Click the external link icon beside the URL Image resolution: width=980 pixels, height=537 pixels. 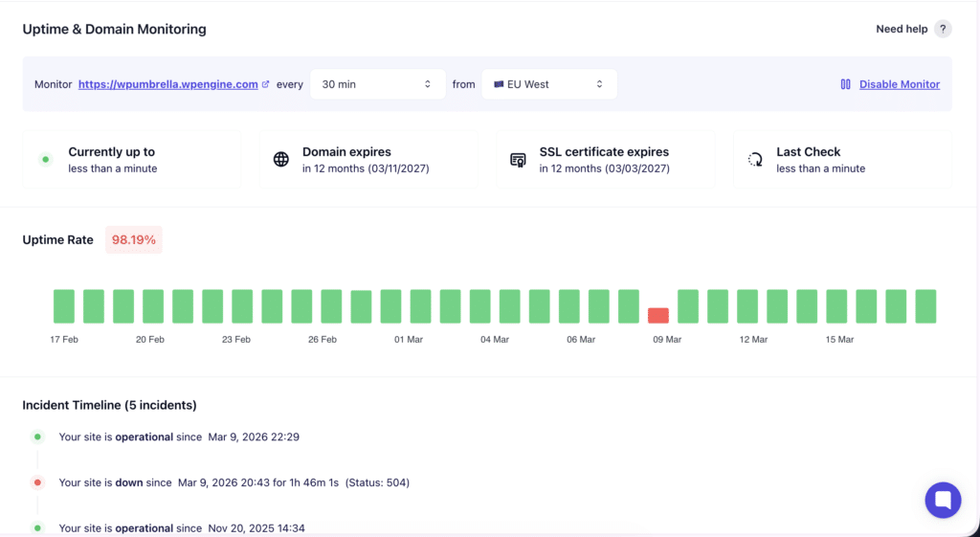[x=265, y=84]
